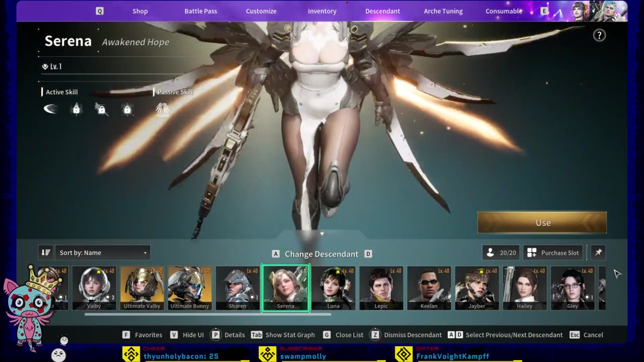Toggle the pin icon button
This screenshot has width=644, height=362.
(598, 252)
